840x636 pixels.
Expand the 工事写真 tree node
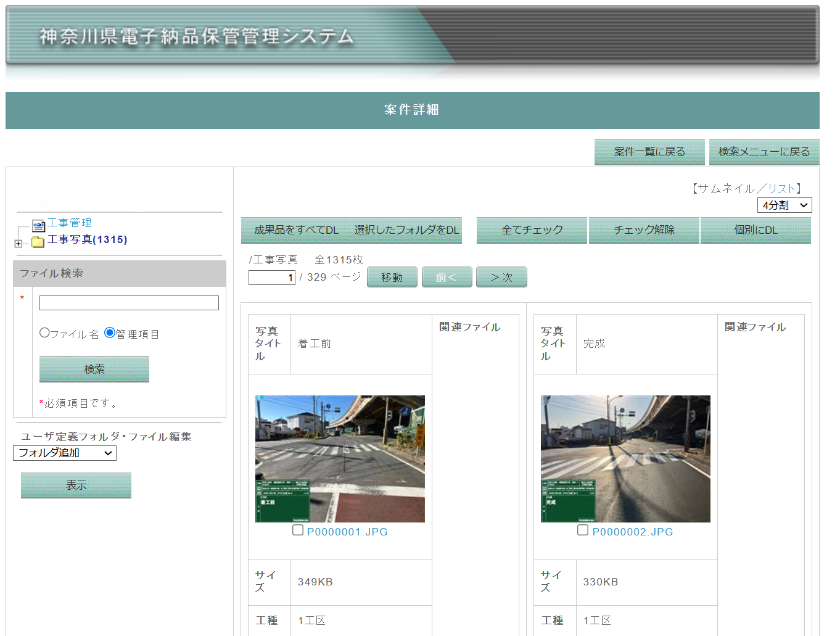click(18, 244)
